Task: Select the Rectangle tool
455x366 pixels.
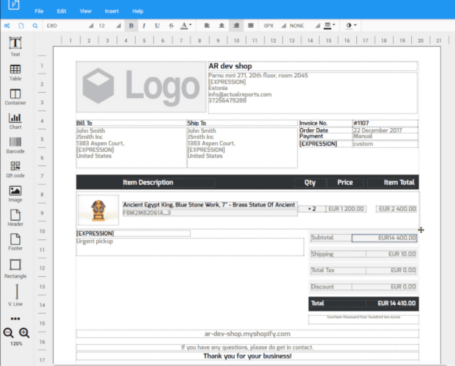Action: point(15,268)
